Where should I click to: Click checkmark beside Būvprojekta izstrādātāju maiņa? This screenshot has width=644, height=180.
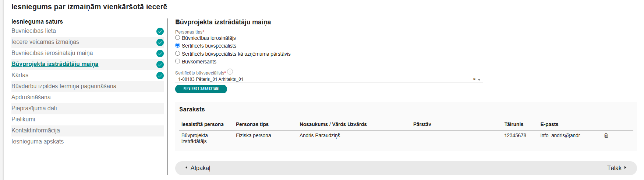[160, 65]
